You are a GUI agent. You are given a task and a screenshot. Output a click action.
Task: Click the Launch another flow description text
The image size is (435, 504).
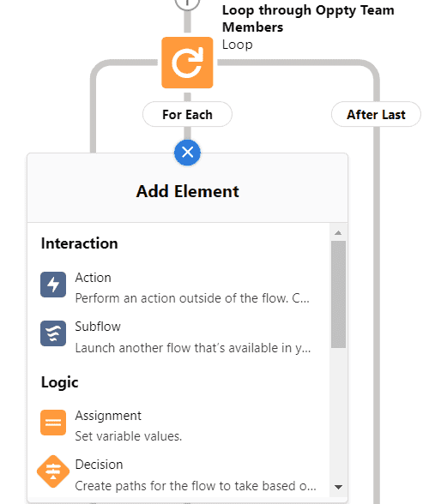tap(193, 348)
